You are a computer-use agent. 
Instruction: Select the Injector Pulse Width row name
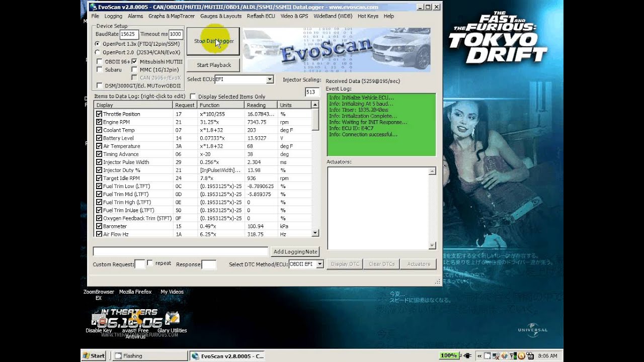pos(126,162)
